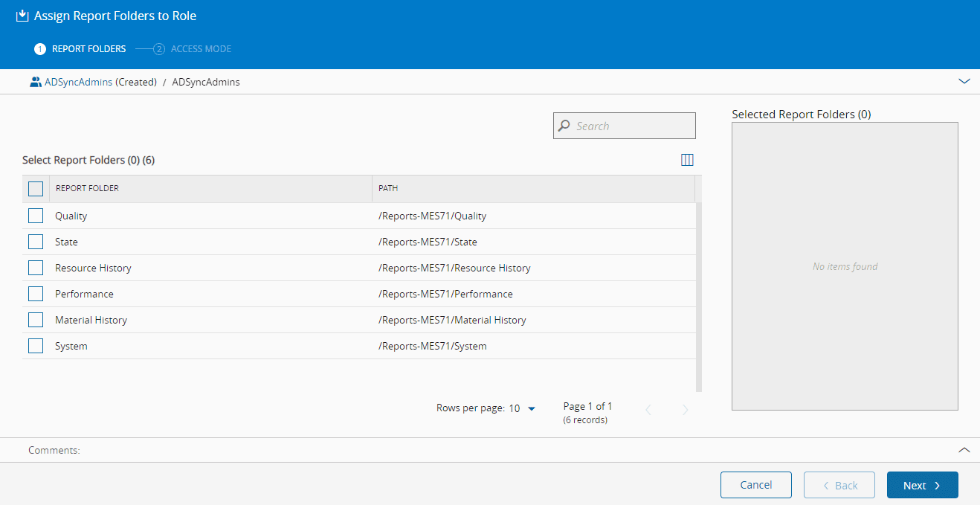Check the Quality report folder checkbox
The width and height of the screenshot is (980, 505).
point(36,216)
